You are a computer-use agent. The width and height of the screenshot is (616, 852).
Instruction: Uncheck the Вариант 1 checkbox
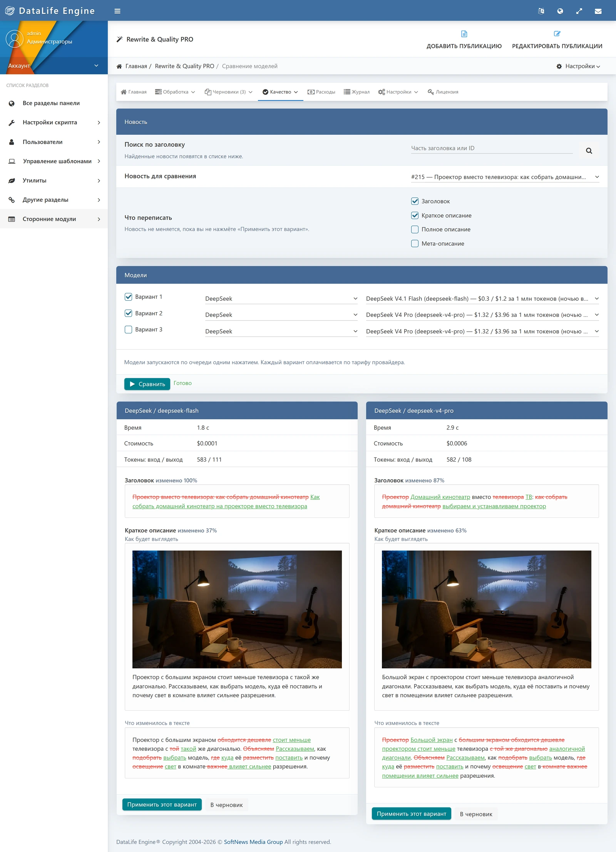[128, 296]
